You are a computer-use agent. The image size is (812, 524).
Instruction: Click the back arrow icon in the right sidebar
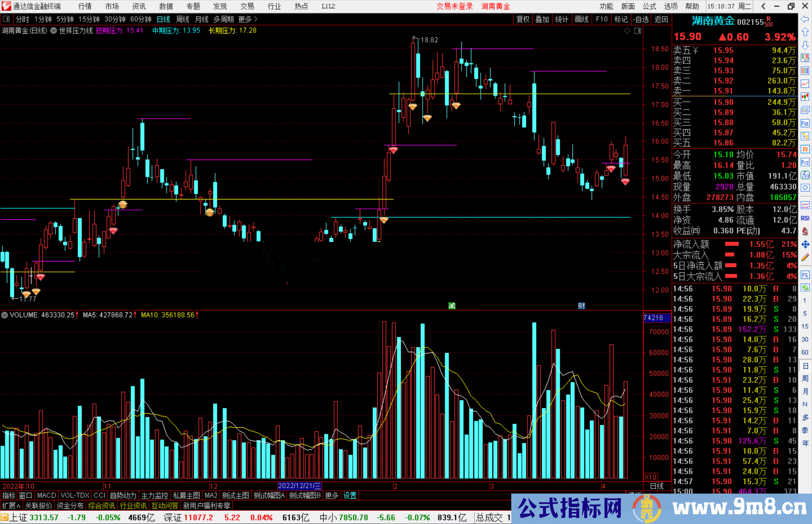pyautogui.click(x=805, y=19)
